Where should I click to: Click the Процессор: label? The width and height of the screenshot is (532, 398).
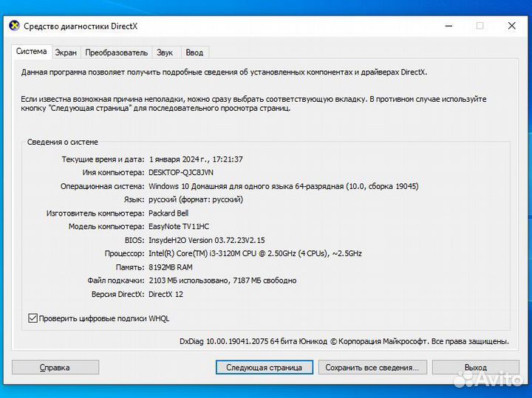(124, 253)
